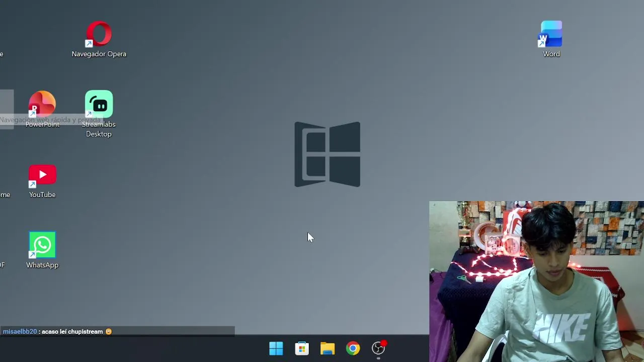This screenshot has width=644, height=362.
Task: Click the 'Navegador Opera' icon label
Action: pos(99,54)
